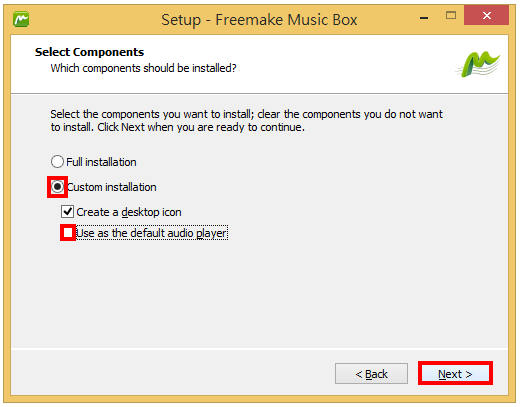
Task: Click the 'Create a desktop icon' label
Action: [x=129, y=212]
